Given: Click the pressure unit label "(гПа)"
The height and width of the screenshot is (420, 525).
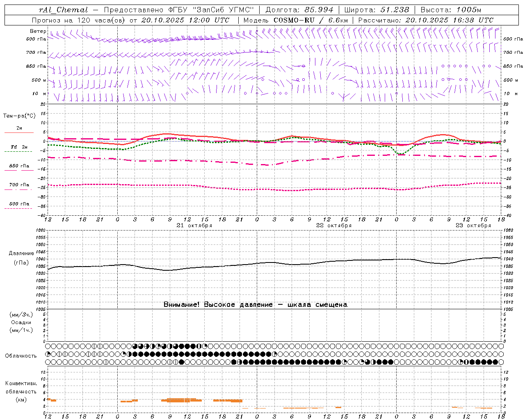Looking at the screenshot, I should coord(21,263).
